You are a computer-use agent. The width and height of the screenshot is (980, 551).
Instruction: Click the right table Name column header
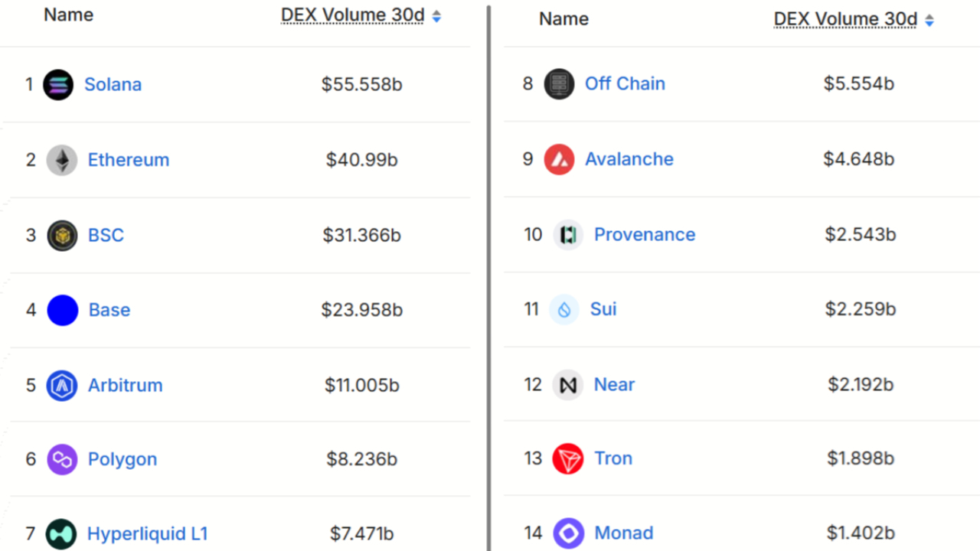point(563,19)
